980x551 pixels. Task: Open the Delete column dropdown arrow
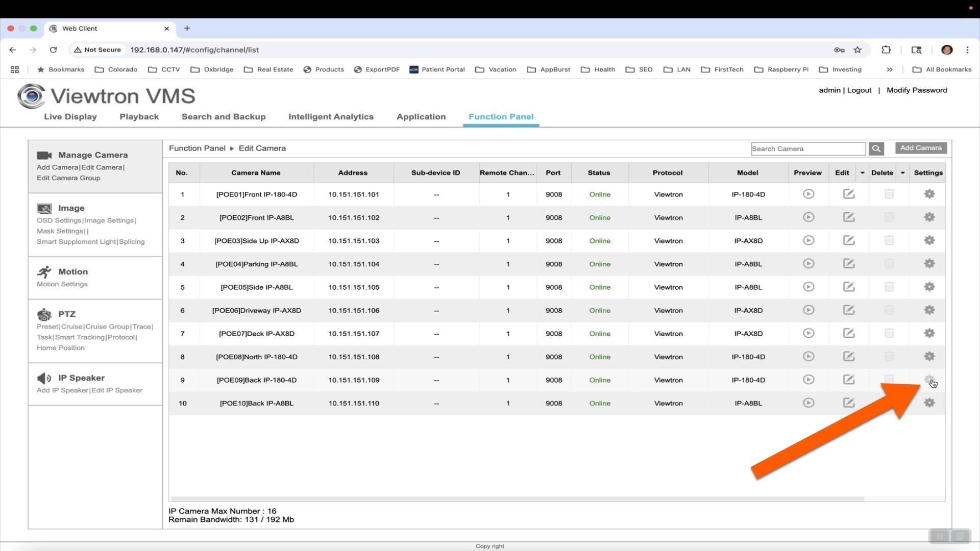902,173
